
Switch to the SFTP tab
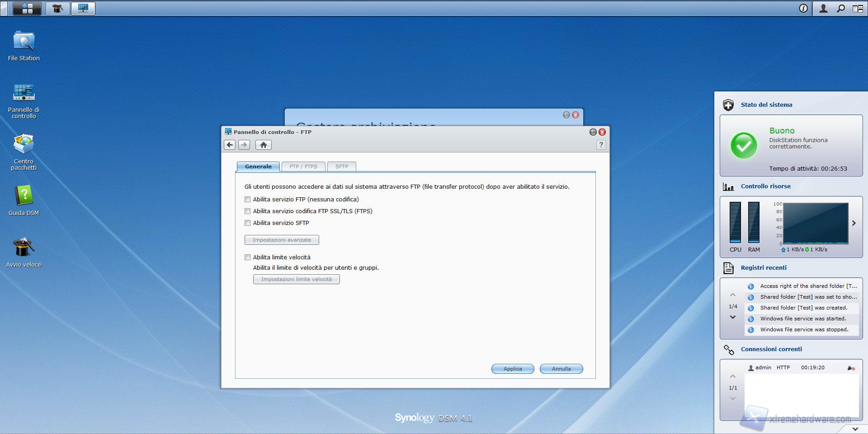click(x=341, y=167)
